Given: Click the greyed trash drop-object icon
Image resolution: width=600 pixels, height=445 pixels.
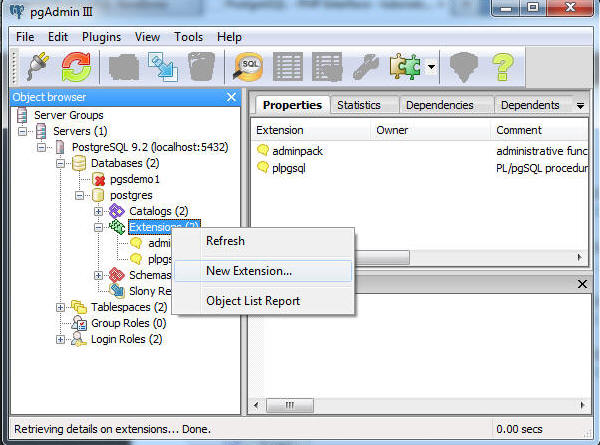Looking at the screenshot, I should click(201, 67).
